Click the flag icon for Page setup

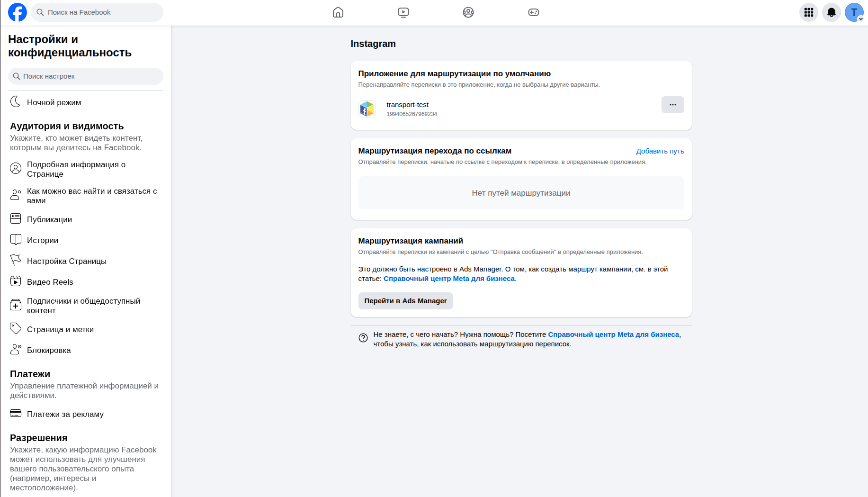click(x=16, y=260)
